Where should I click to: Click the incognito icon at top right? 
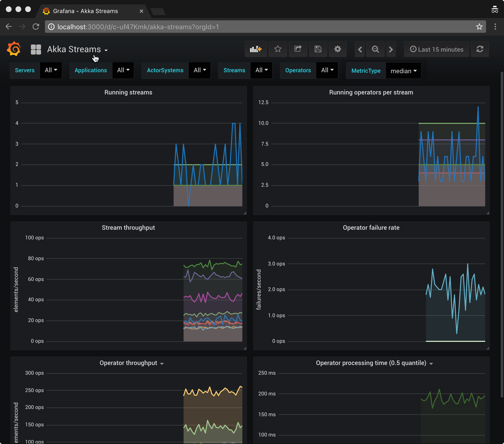tap(495, 9)
